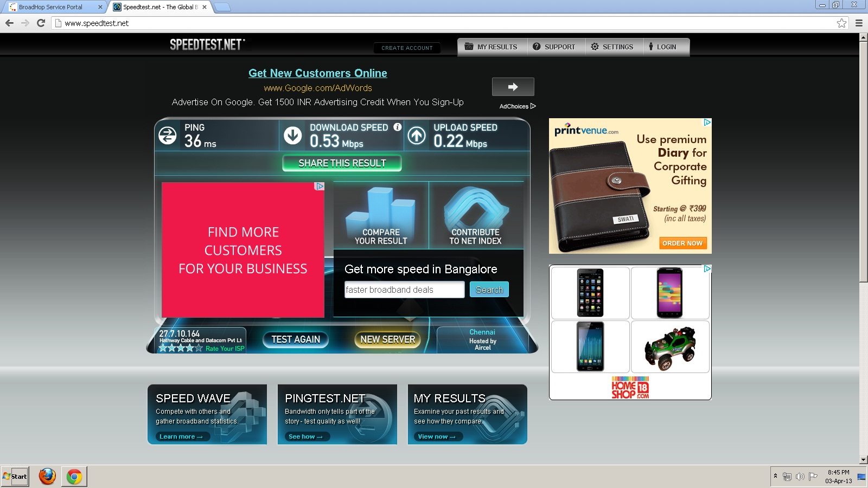Click the upload speed arrow icon
This screenshot has height=488, width=868.
(x=417, y=136)
